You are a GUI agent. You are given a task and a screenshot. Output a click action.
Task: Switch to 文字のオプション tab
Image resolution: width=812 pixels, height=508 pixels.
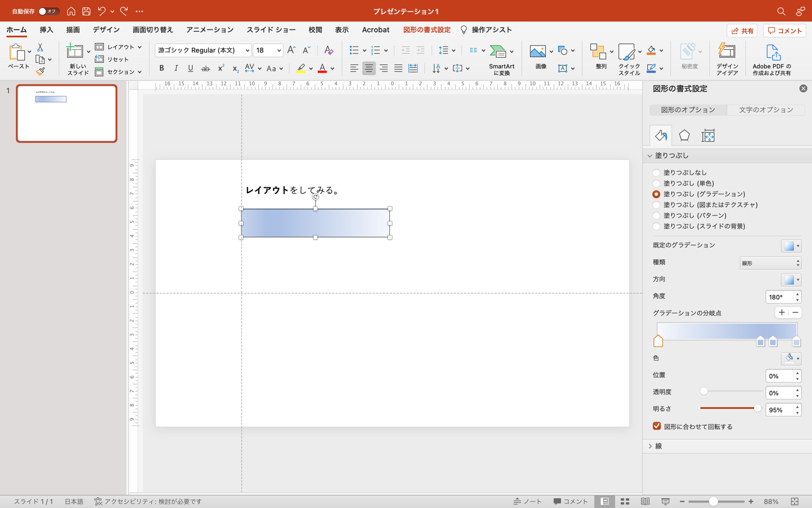point(766,110)
